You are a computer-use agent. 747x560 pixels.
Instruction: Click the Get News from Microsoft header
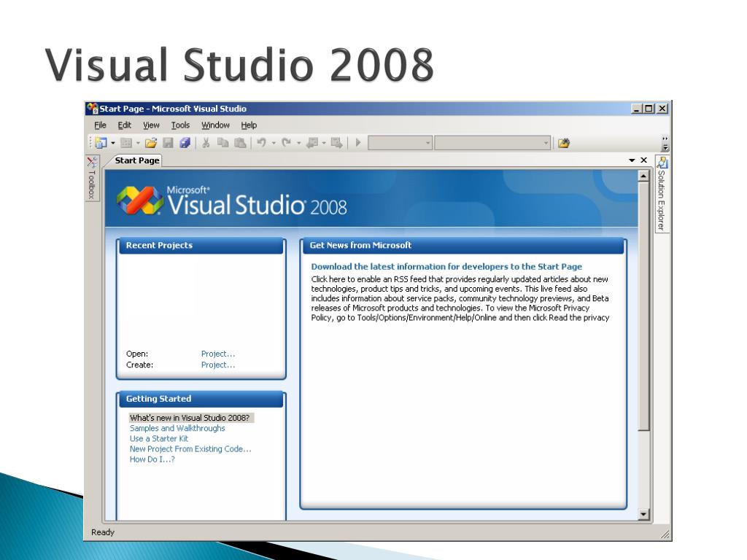(463, 246)
